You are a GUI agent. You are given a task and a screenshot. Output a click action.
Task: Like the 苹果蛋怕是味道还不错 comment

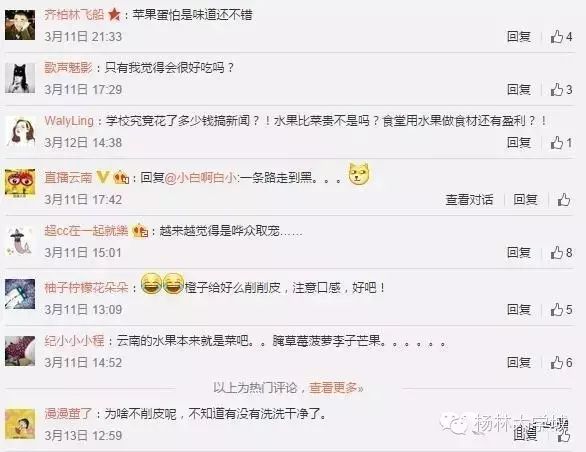click(561, 37)
